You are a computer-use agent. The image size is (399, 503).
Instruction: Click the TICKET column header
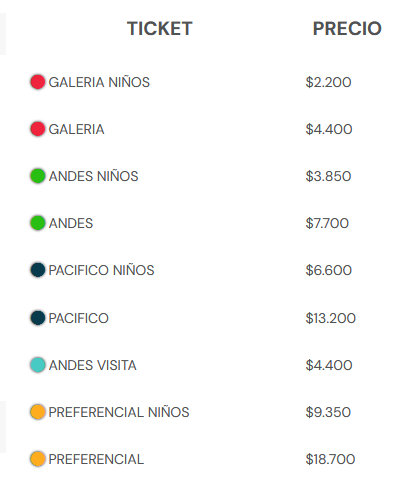[160, 28]
